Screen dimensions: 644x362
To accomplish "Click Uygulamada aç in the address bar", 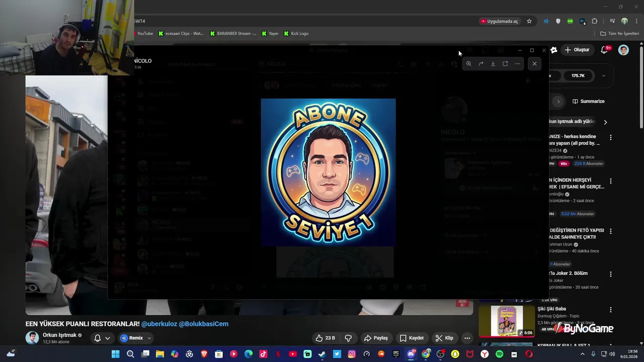I will tap(499, 21).
